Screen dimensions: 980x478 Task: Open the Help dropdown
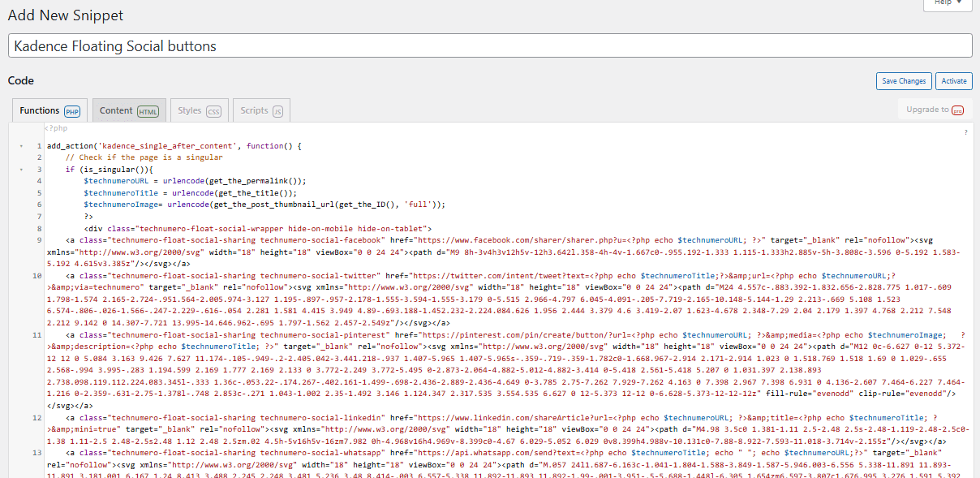[x=945, y=4]
